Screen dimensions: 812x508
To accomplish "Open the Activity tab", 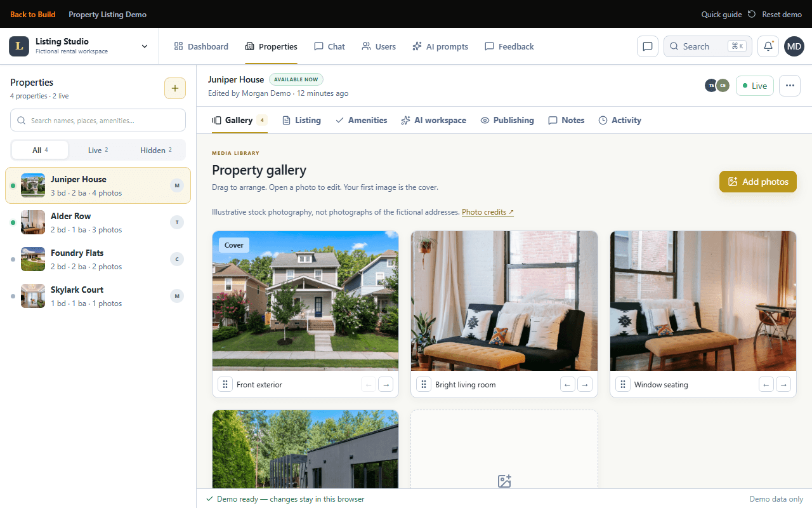I will [x=620, y=120].
